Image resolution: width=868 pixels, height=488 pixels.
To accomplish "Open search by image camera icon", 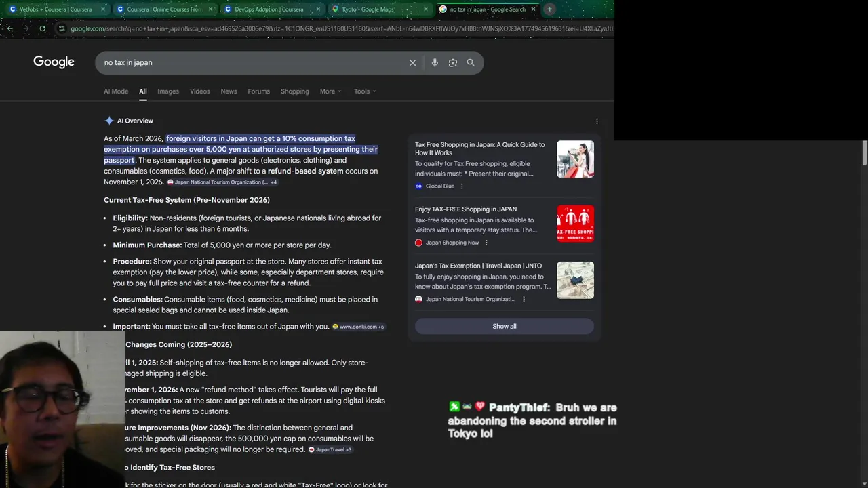I will 452,62.
